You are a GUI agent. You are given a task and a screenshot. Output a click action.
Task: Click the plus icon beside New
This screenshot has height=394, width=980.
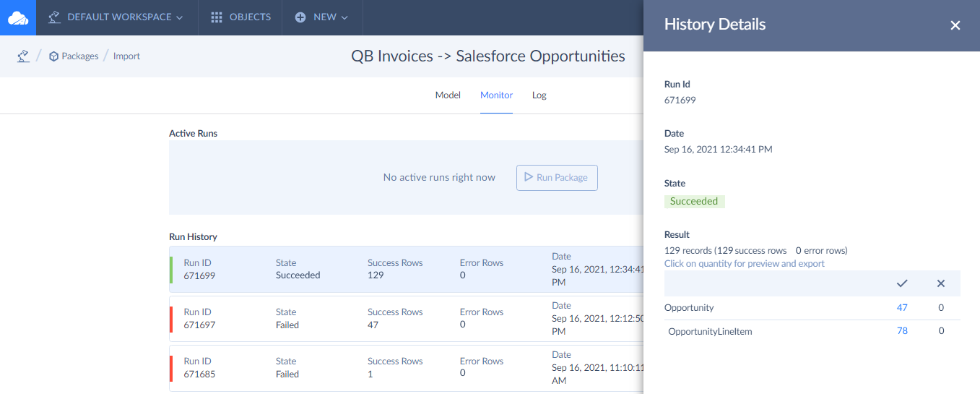point(300,17)
